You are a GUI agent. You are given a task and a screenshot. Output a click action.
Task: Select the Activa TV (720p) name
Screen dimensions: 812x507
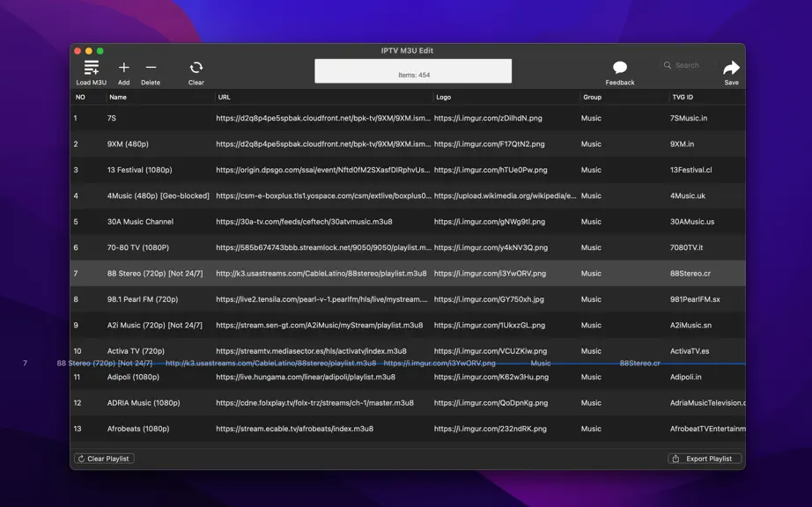click(x=136, y=350)
